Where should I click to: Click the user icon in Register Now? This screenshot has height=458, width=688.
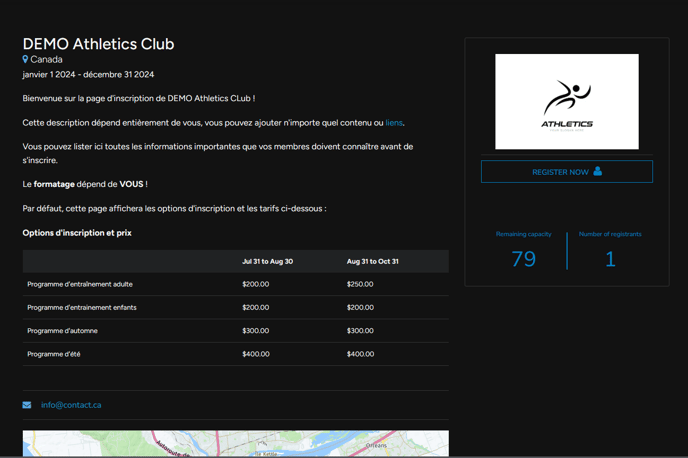point(598,171)
